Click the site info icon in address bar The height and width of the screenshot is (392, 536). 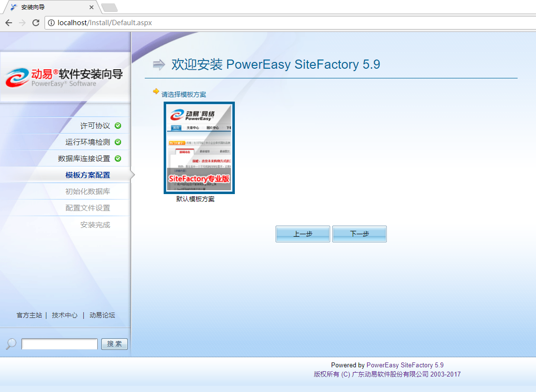(51, 23)
